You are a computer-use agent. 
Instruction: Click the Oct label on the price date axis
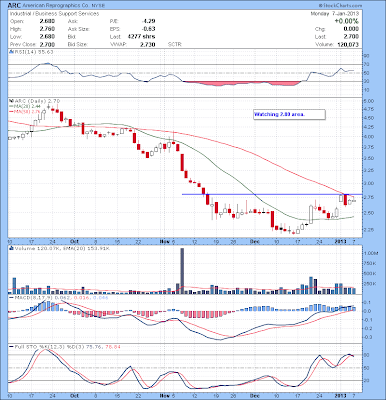tap(75, 241)
